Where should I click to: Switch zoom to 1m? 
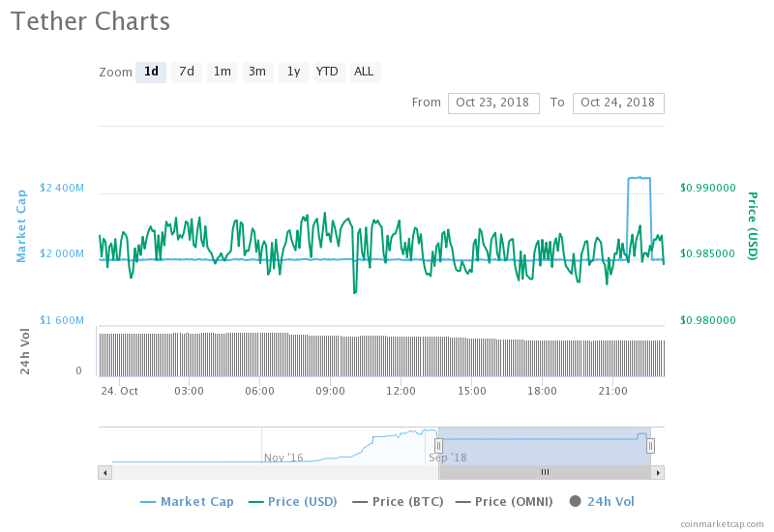pyautogui.click(x=223, y=72)
